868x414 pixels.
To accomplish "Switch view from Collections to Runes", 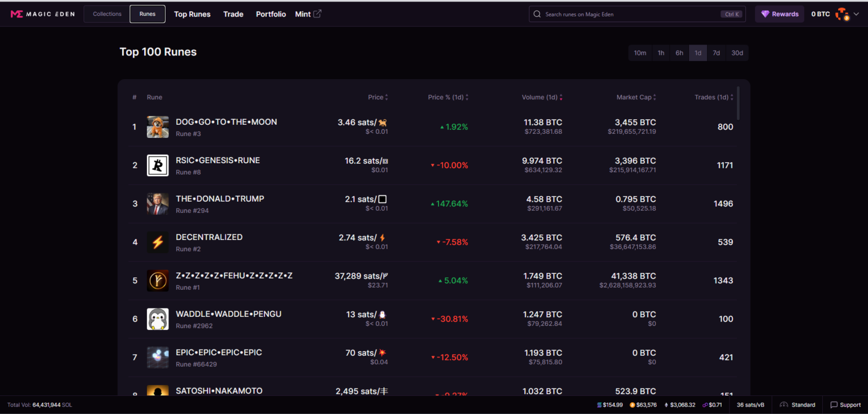I will coord(147,14).
